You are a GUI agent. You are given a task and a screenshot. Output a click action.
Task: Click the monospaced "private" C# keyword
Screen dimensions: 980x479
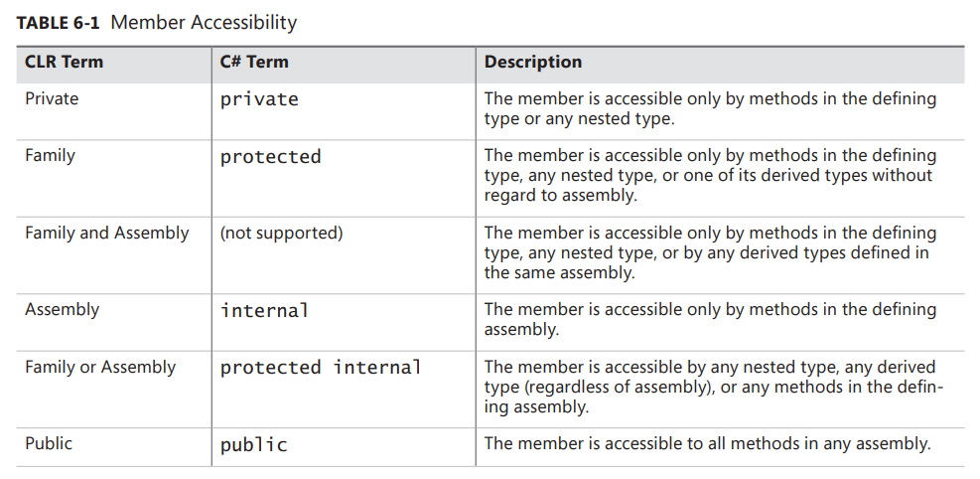click(x=259, y=99)
